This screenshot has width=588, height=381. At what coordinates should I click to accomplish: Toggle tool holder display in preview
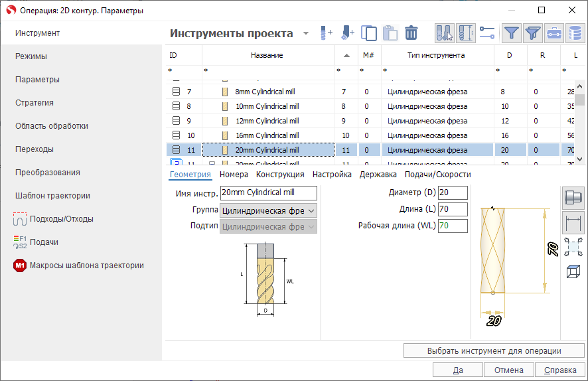573,197
